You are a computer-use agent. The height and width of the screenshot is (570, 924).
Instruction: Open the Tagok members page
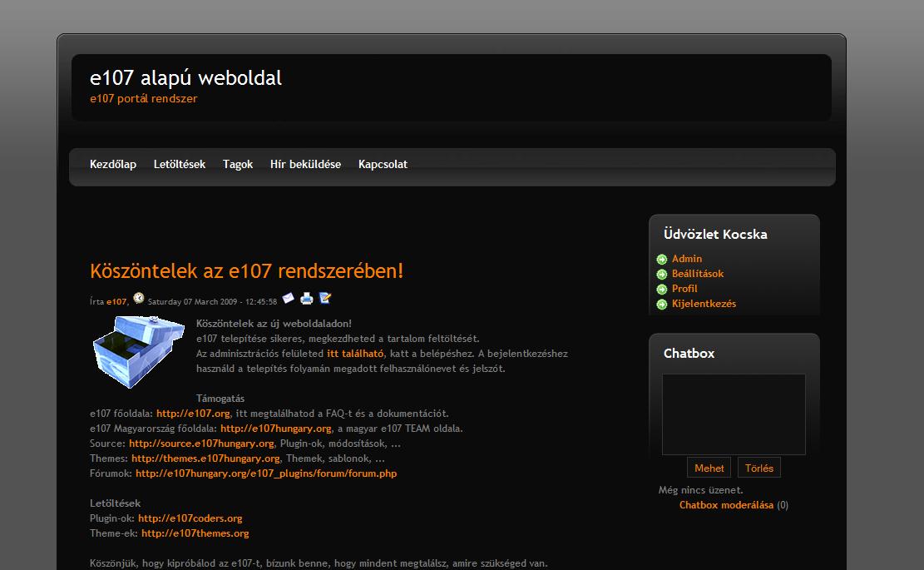(x=238, y=165)
